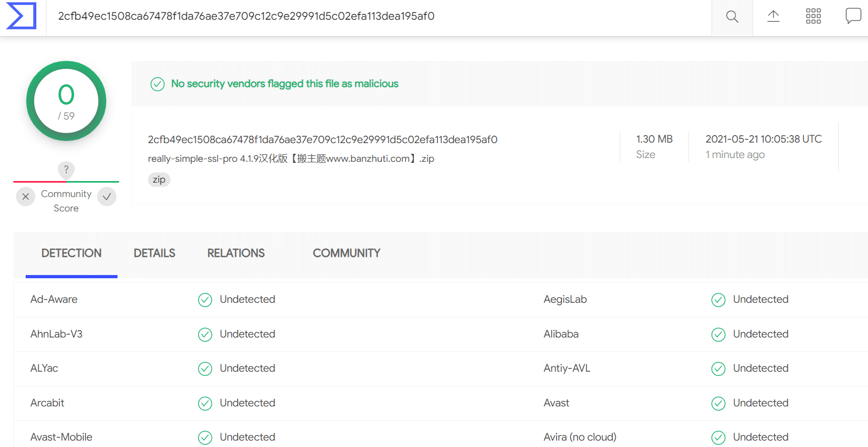Screen dimensions: 868x447
Task: Click the Size label under 1.30 MB
Action: (646, 154)
